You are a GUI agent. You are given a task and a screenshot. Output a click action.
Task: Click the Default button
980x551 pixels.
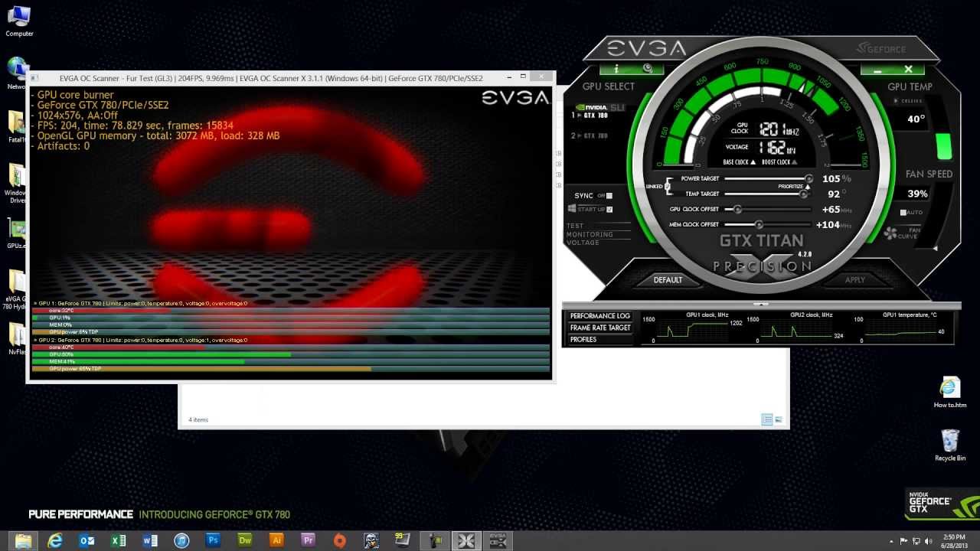point(668,280)
